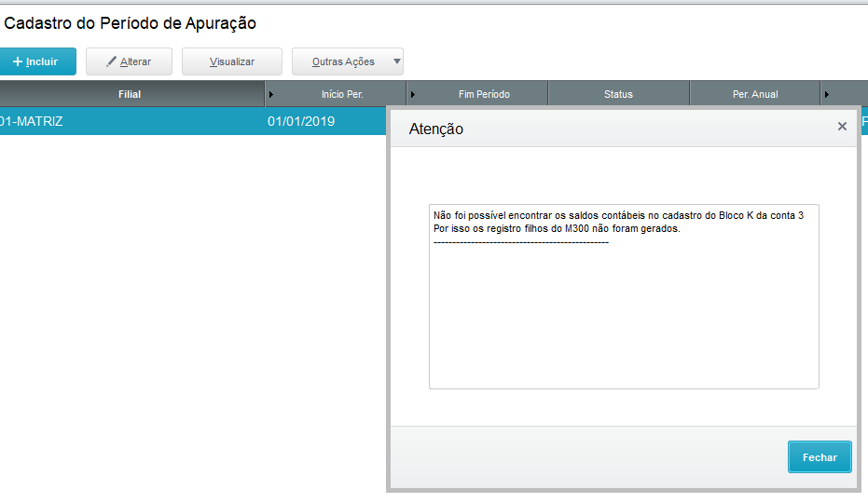This screenshot has width=868, height=503.
Task: Click the arrow marker after Per. Anual
Action: pos(826,95)
